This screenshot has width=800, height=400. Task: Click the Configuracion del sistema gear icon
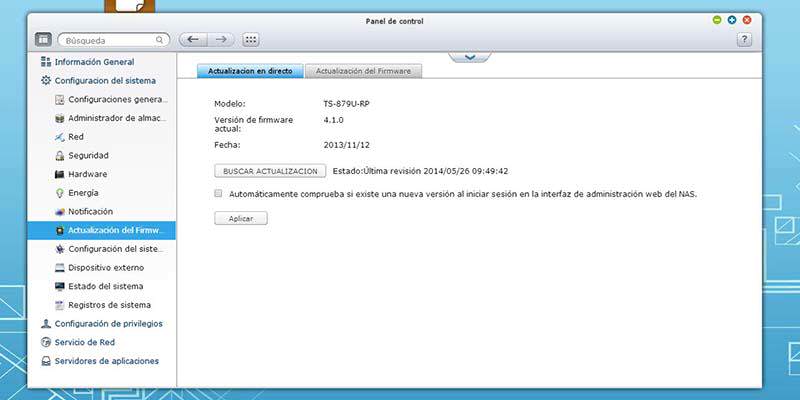46,81
